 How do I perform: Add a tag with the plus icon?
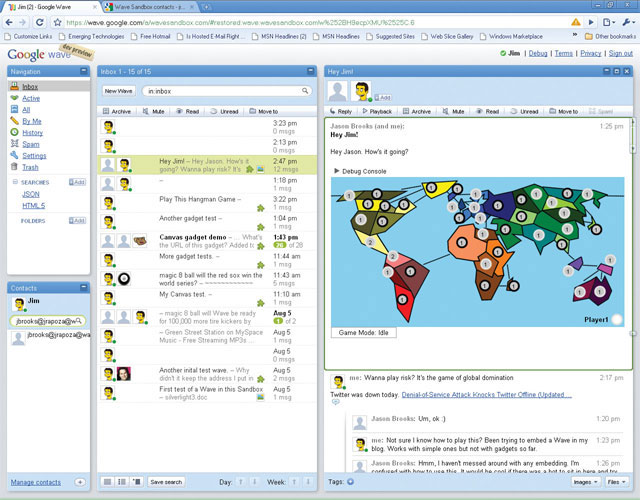point(351,482)
